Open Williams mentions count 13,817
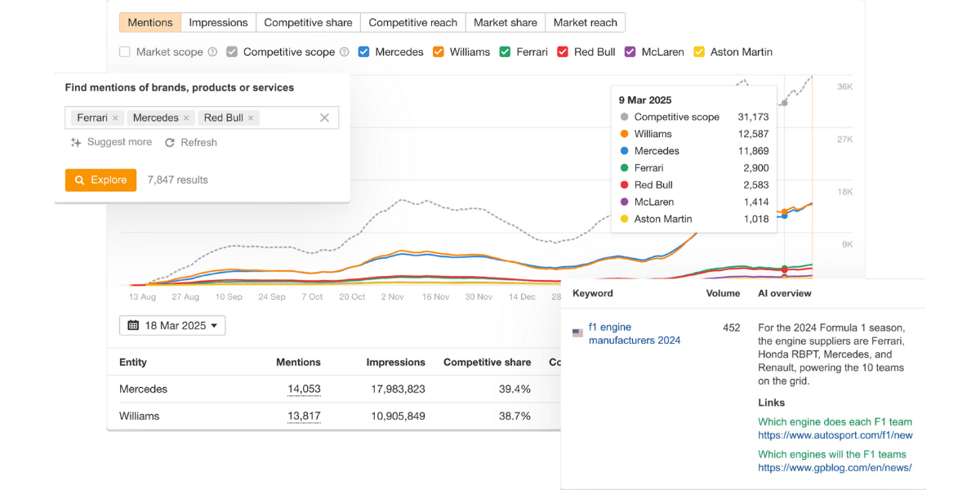The height and width of the screenshot is (490, 980). (x=304, y=416)
